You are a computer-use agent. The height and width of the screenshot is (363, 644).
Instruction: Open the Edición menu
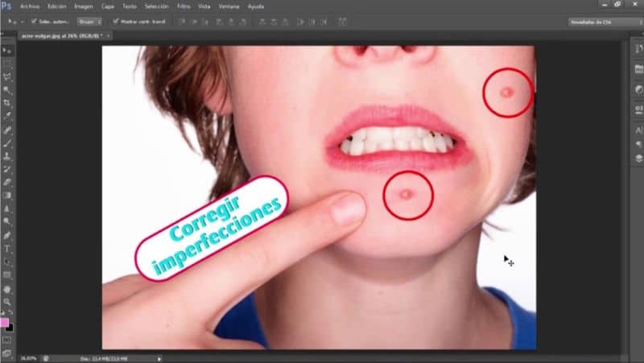coord(56,6)
